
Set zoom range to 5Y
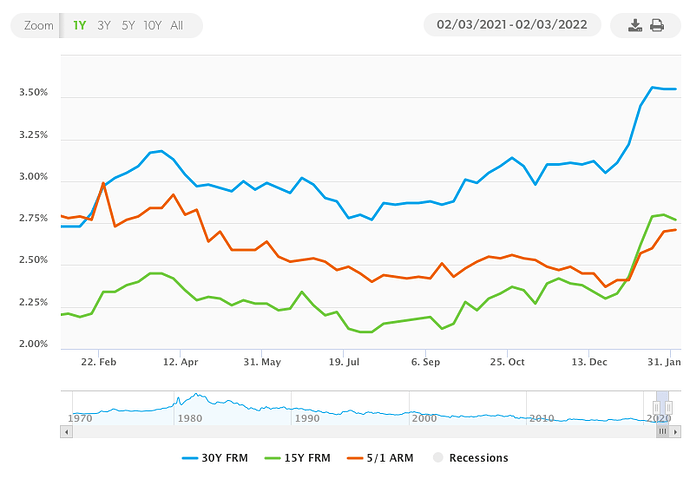tap(128, 25)
